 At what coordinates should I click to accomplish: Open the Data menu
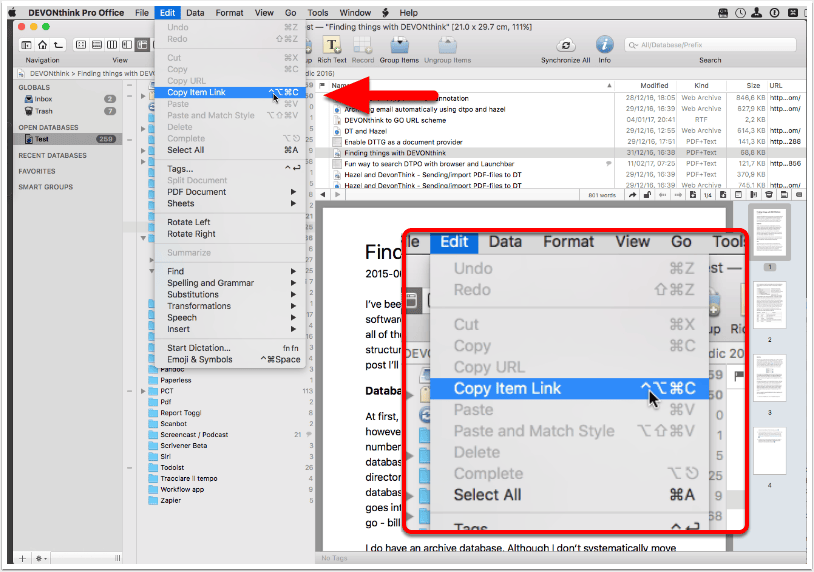coord(195,12)
